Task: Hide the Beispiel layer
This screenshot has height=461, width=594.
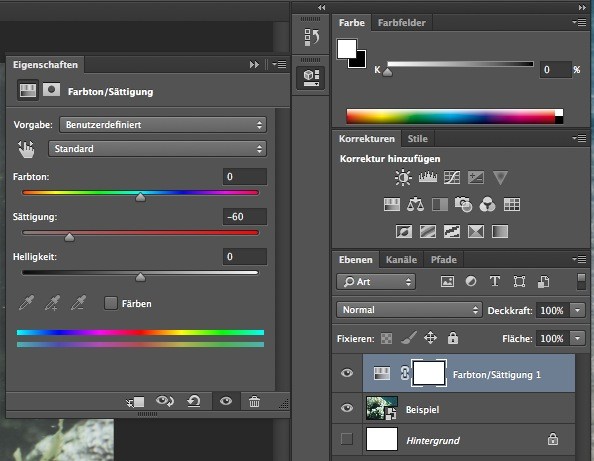Action: click(347, 408)
